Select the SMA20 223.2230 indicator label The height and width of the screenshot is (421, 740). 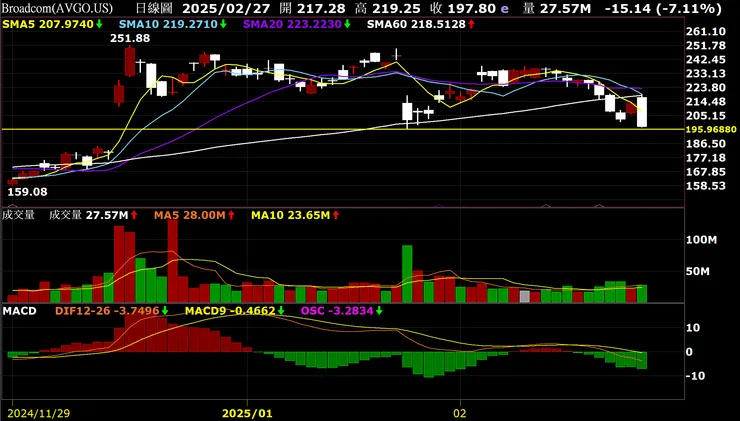point(292,24)
